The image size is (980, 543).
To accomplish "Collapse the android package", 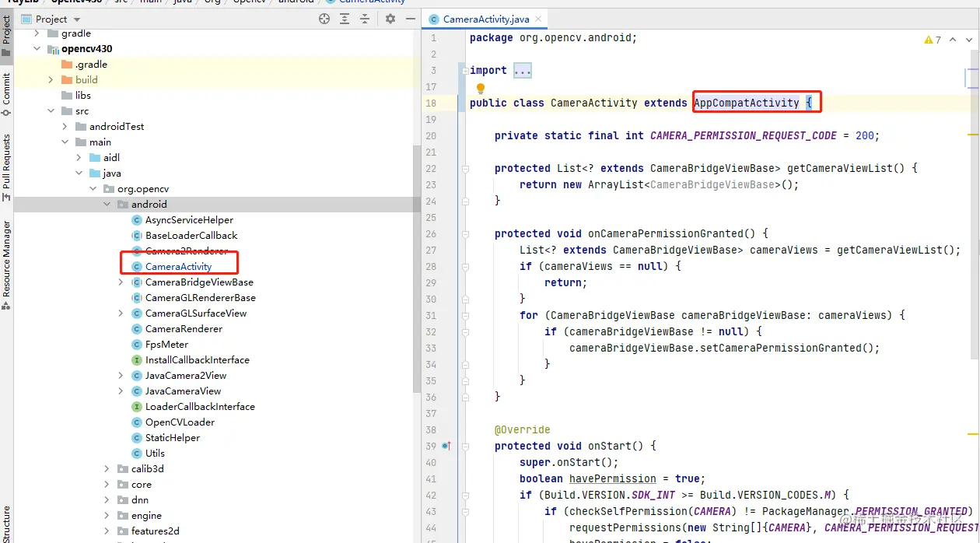I will pos(107,205).
